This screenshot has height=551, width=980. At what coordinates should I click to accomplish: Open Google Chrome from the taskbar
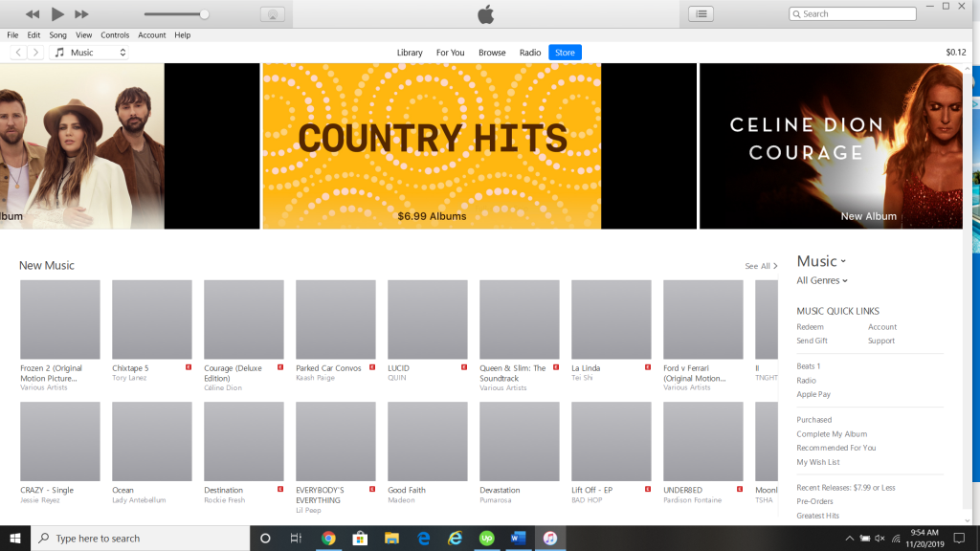point(328,539)
